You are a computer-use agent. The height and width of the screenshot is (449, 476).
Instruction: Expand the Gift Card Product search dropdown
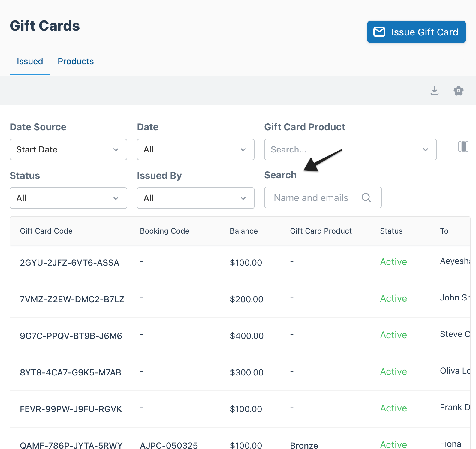(350, 149)
